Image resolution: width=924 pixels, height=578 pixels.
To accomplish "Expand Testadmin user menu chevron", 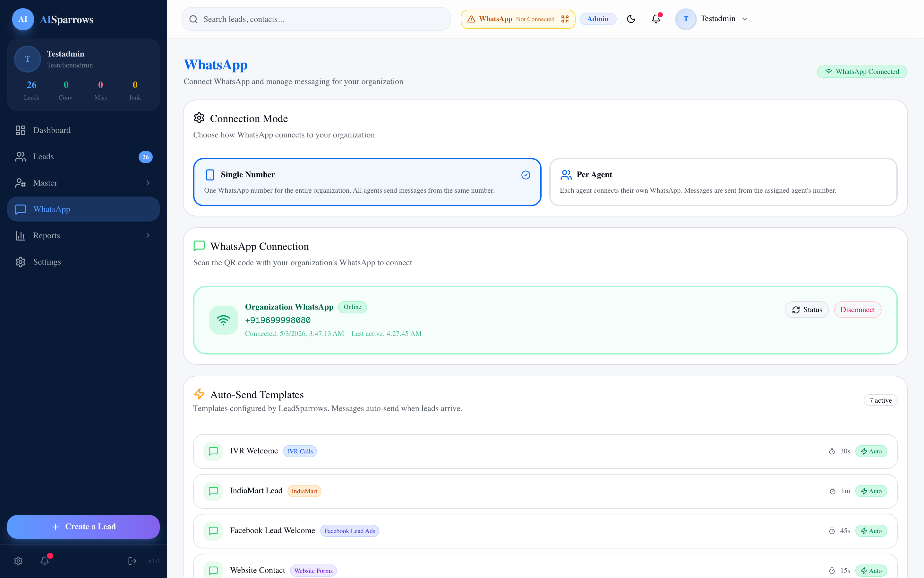I will click(x=745, y=19).
